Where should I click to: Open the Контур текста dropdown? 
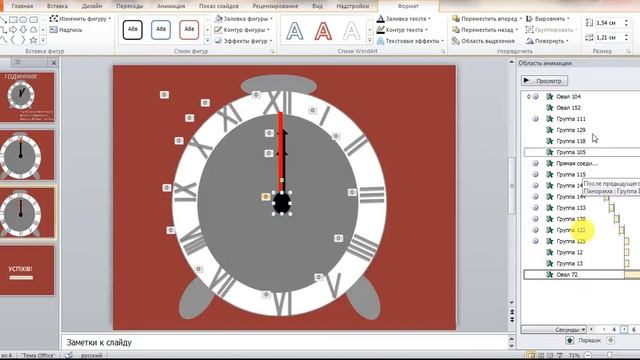pos(402,30)
